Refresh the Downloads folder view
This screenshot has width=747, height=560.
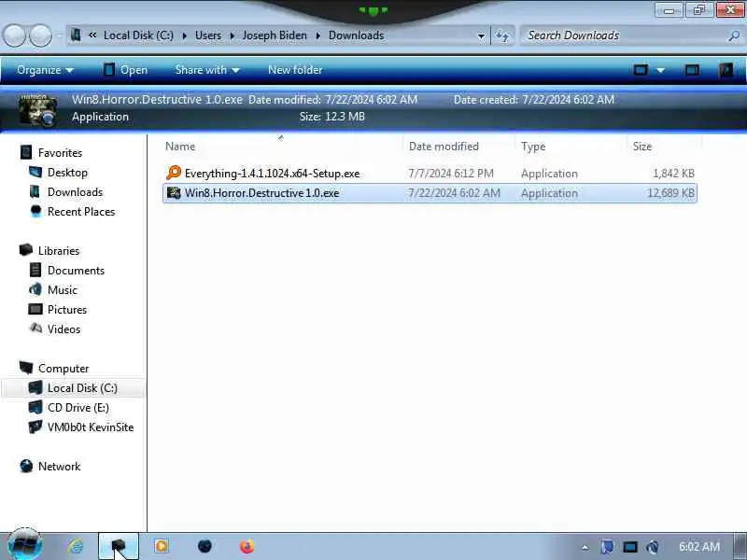point(502,35)
